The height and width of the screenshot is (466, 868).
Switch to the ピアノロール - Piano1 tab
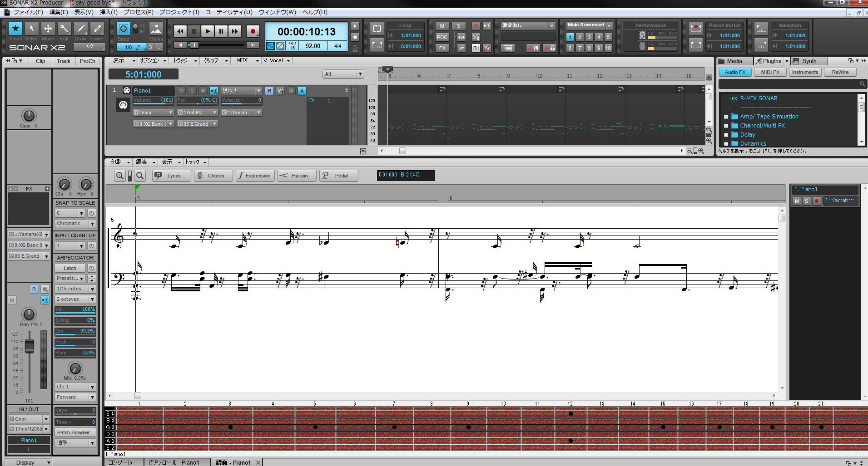coord(174,462)
